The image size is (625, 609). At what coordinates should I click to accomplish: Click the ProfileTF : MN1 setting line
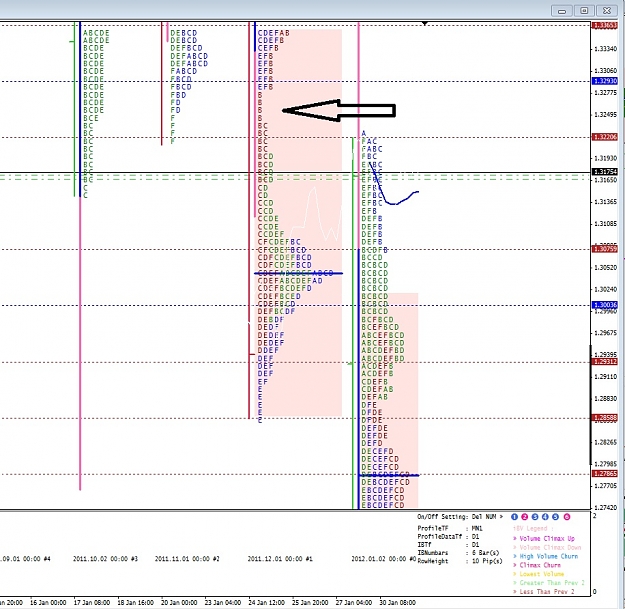[450, 528]
